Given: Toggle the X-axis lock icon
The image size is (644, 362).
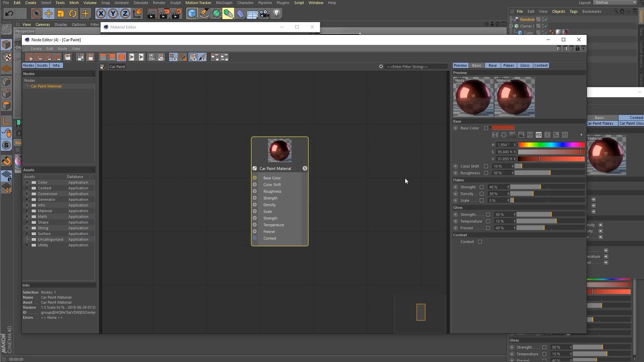Looking at the screenshot, I should pyautogui.click(x=101, y=14).
